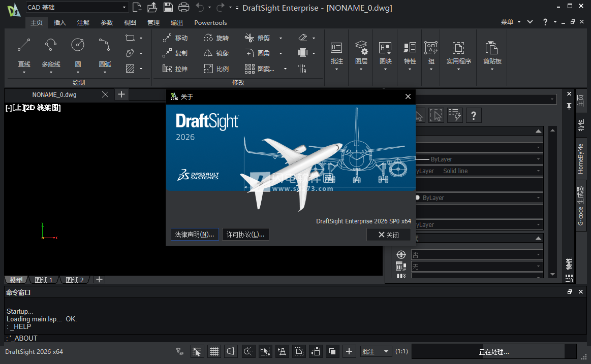This screenshot has height=364, width=591.
Task: Choose the 镜像 mirror tool
Action: [216, 53]
